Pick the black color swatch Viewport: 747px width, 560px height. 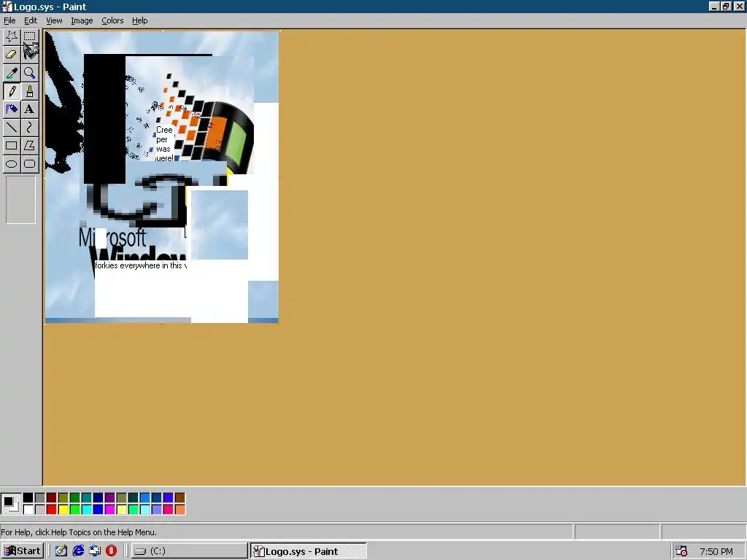pos(28,497)
